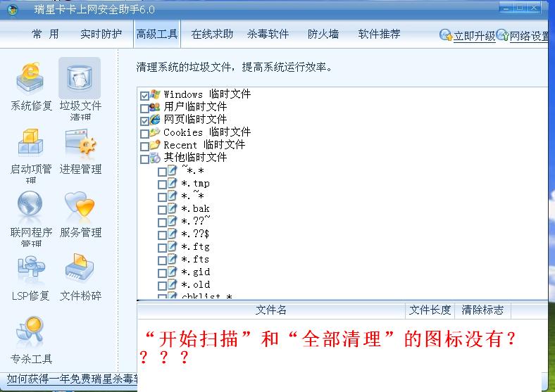Image resolution: width=555 pixels, height=392 pixels.
Task: Open 进程管理 gear window icon
Action: click(80, 142)
